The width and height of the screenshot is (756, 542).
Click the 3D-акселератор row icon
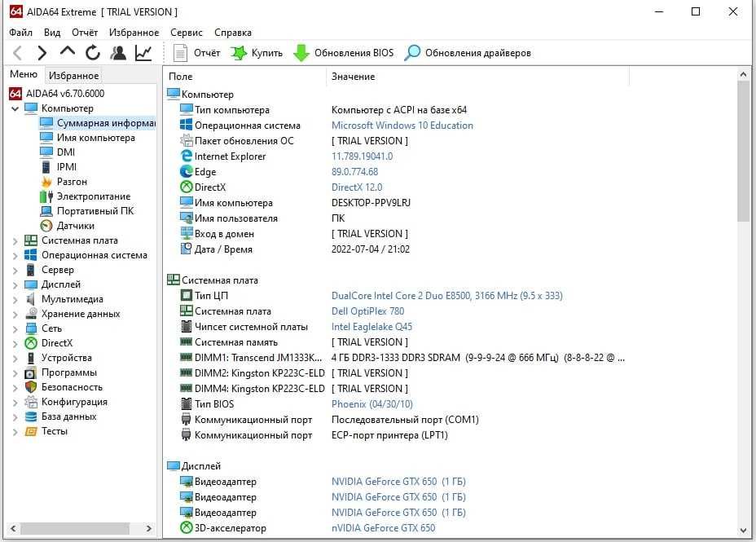(186, 527)
